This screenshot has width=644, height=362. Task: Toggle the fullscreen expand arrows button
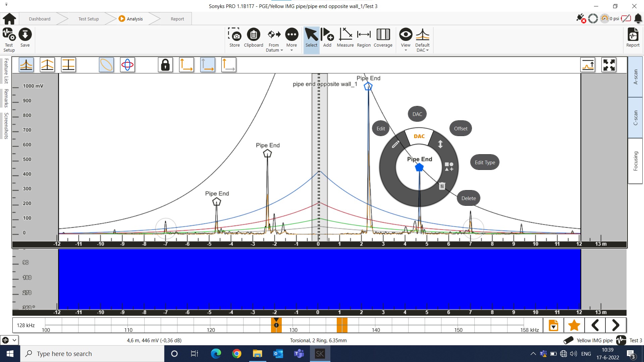tap(609, 65)
